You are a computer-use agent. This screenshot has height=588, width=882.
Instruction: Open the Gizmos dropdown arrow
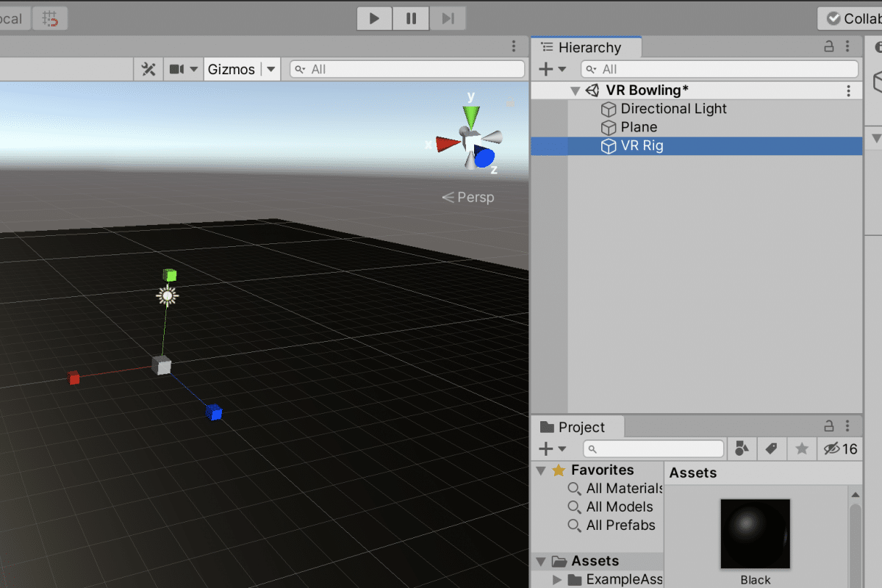click(271, 69)
